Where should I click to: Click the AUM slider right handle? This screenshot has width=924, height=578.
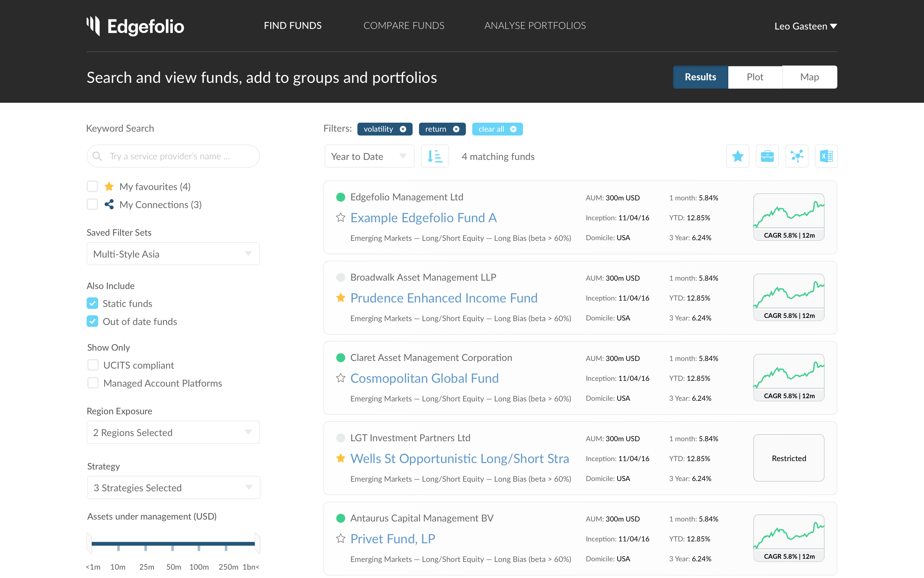click(257, 543)
